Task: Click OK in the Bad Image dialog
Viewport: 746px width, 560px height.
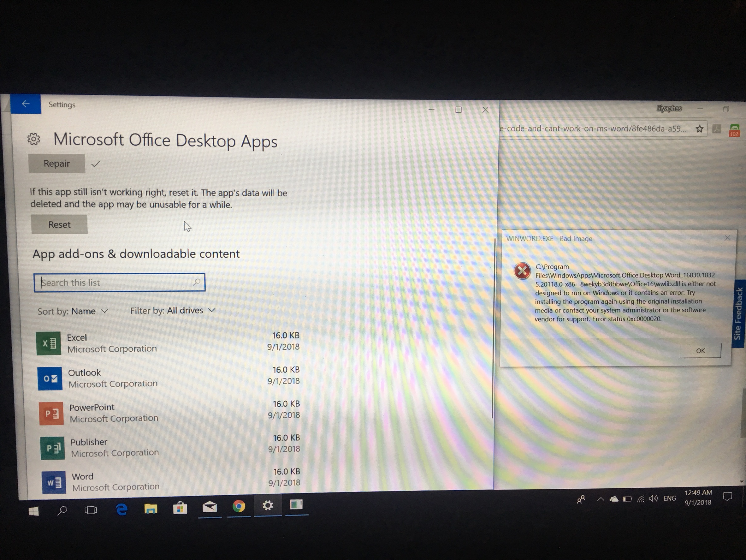Action: (x=700, y=350)
